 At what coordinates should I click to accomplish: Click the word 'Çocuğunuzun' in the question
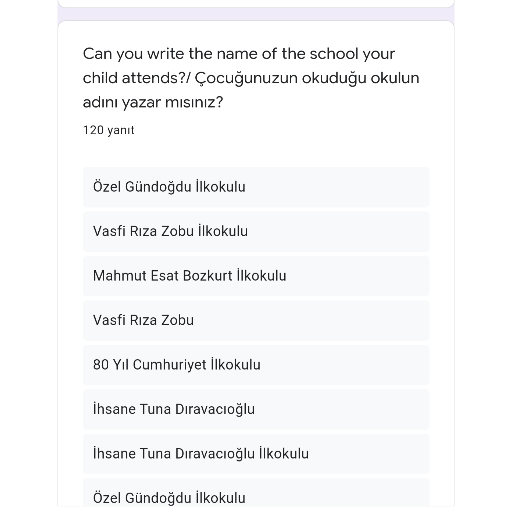click(x=246, y=79)
